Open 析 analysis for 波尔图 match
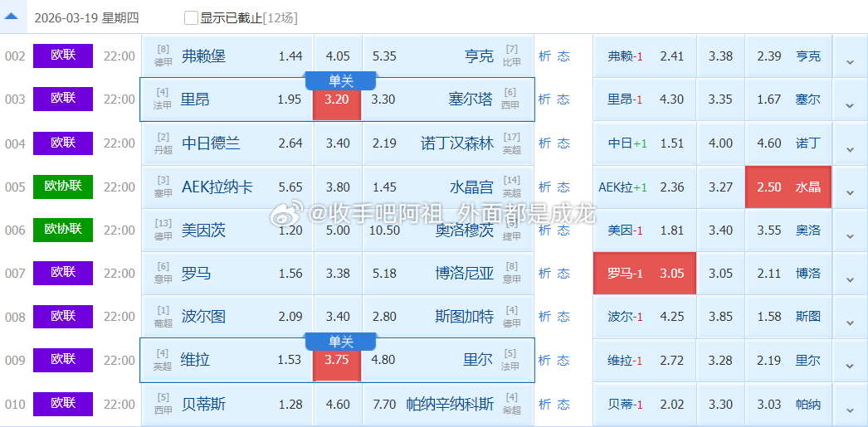This screenshot has height=427, width=868. coord(544,317)
